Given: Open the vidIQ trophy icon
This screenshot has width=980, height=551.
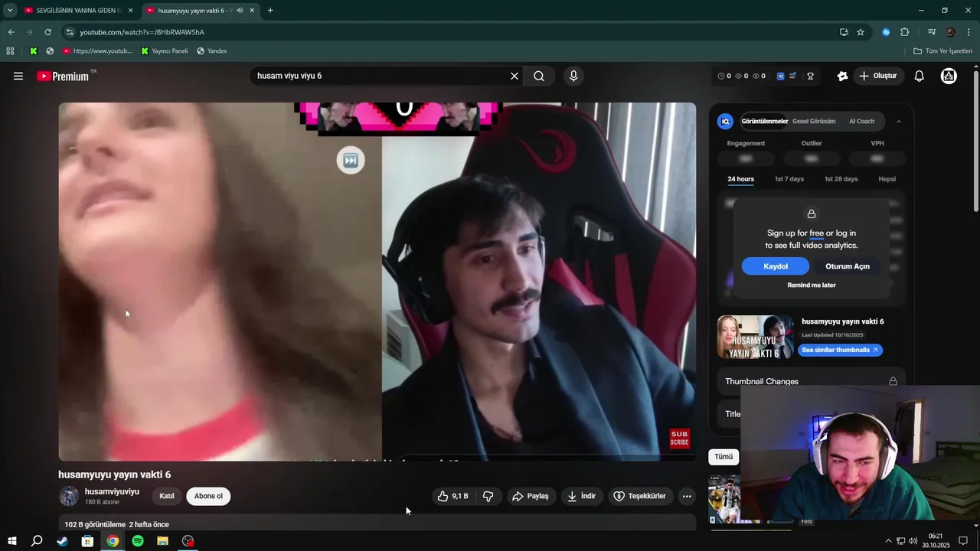Looking at the screenshot, I should click(x=810, y=76).
